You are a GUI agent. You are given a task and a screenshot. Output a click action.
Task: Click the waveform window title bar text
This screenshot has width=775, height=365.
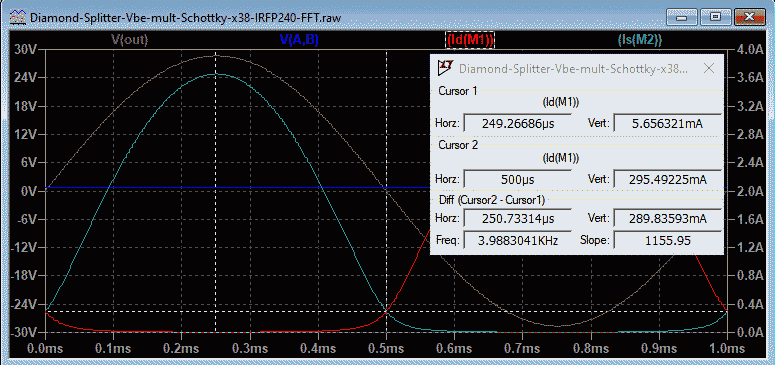pos(185,18)
